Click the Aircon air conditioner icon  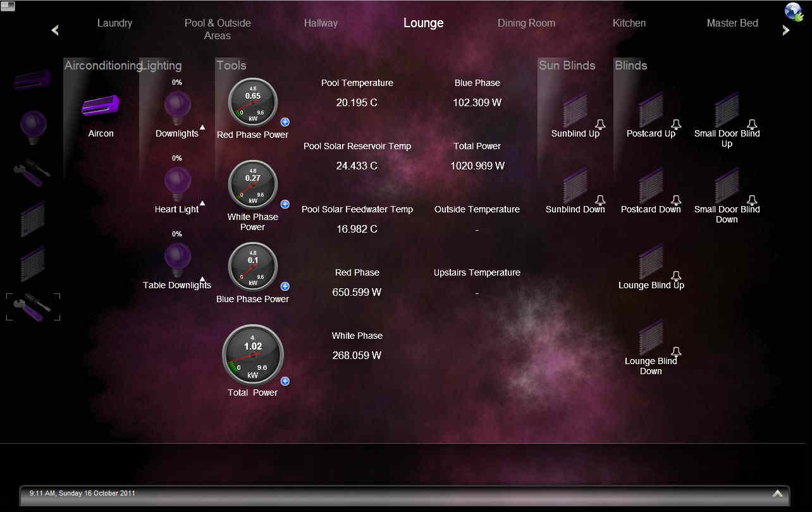[x=100, y=106]
